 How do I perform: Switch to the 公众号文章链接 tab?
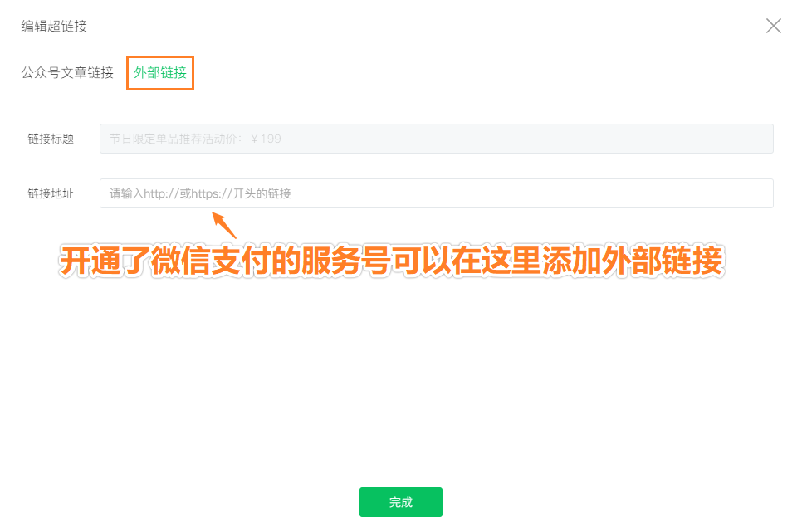tap(67, 73)
